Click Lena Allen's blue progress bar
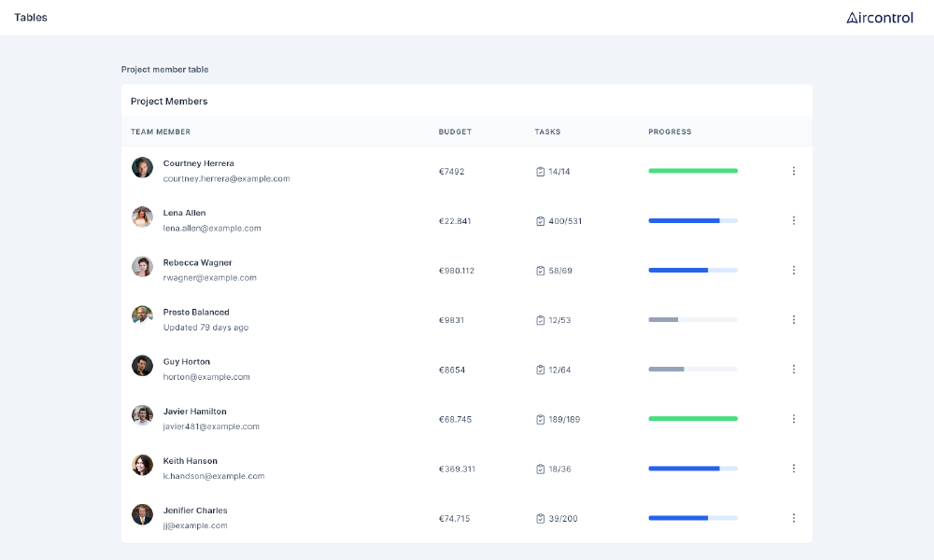Image resolution: width=934 pixels, height=560 pixels. point(692,220)
